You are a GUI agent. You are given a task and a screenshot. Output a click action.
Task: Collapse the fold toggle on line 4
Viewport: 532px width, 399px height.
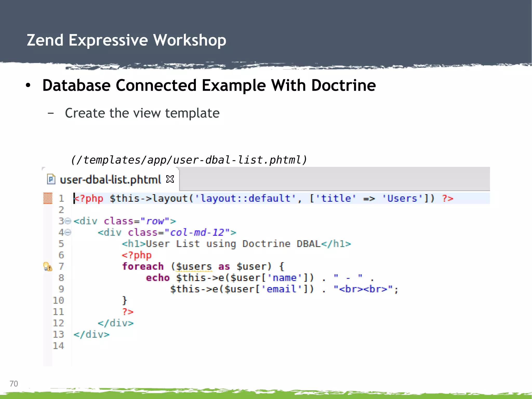68,232
